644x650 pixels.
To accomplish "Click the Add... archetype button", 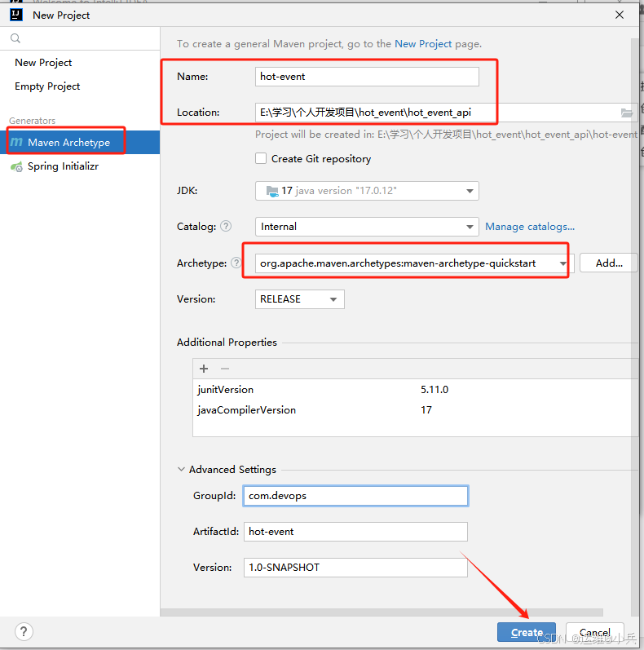I will point(609,263).
